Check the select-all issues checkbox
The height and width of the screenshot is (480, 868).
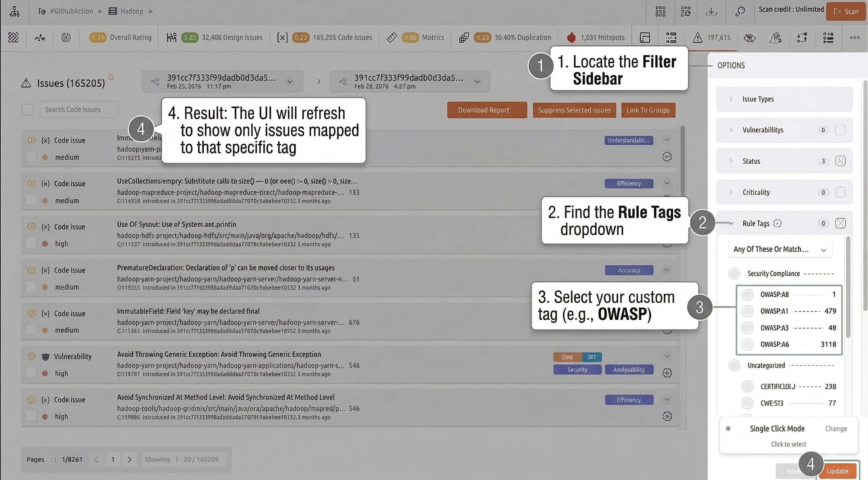pyautogui.click(x=27, y=110)
